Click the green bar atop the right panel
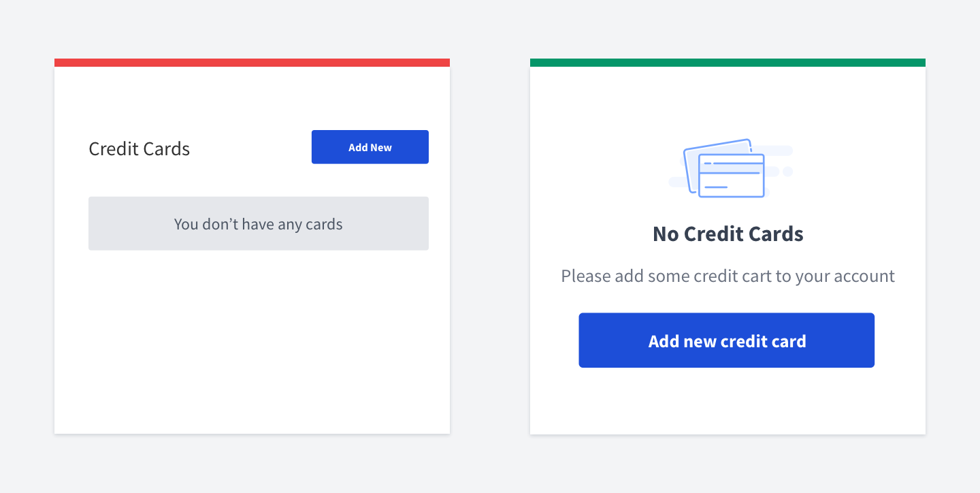 (x=728, y=63)
